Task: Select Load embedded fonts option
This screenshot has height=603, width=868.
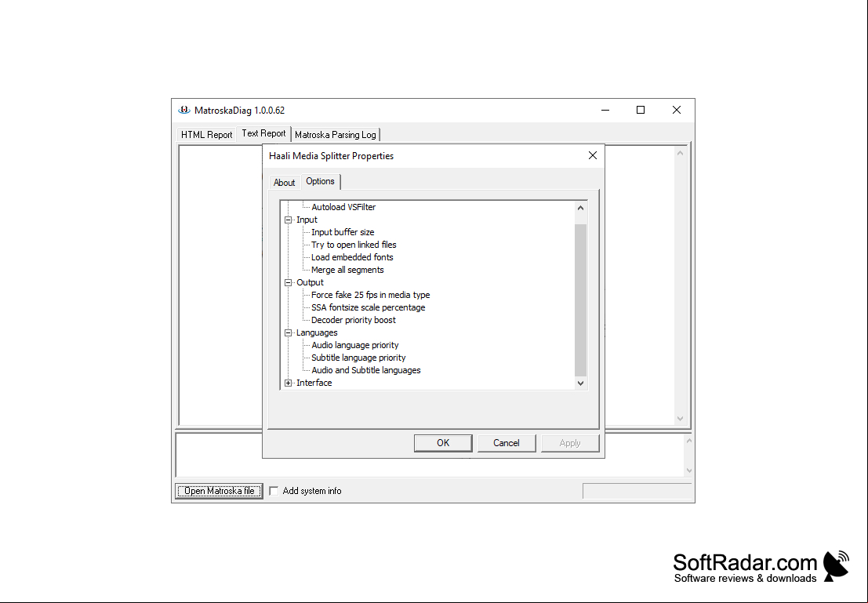Action: 352,257
